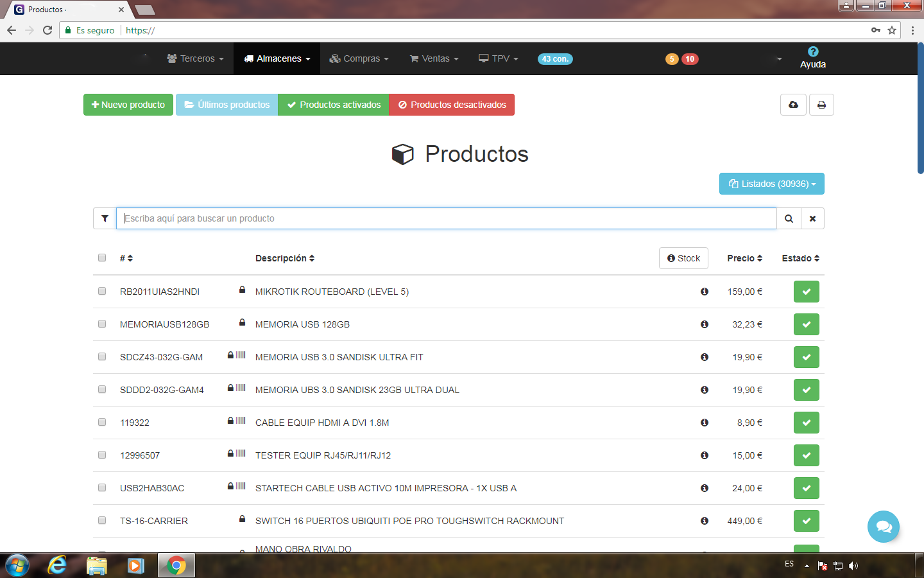Show Productos desactivados
The image size is (924, 578).
click(x=452, y=105)
